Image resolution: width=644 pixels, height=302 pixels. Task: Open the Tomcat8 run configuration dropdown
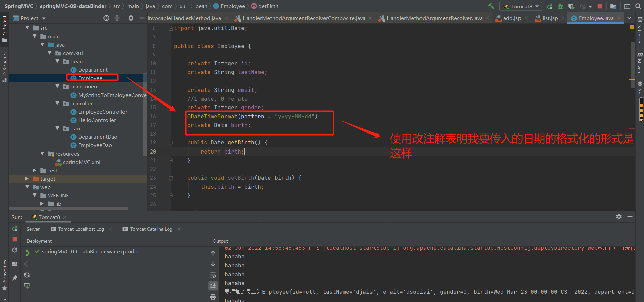pyautogui.click(x=521, y=6)
